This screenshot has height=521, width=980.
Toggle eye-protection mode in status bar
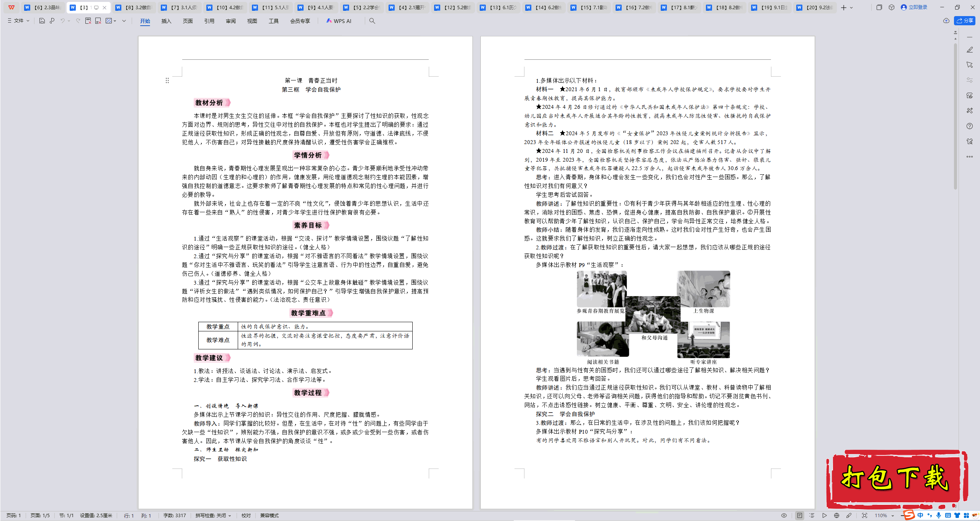(x=784, y=516)
